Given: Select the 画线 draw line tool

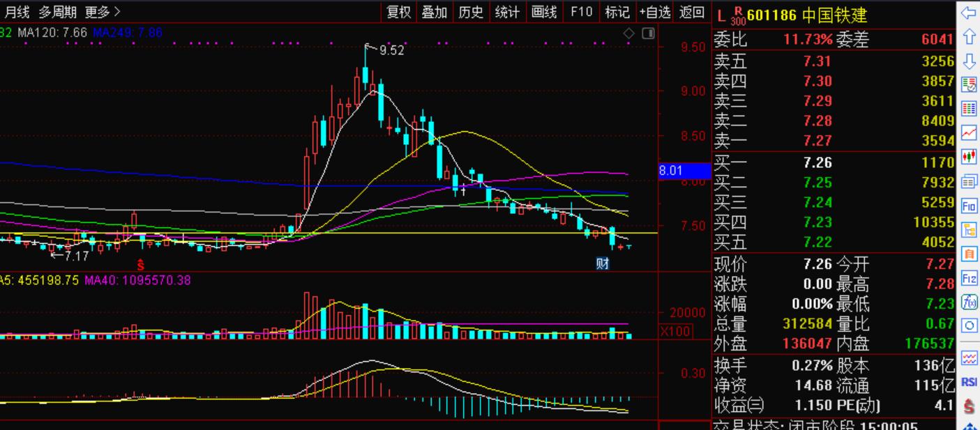Looking at the screenshot, I should click(x=543, y=12).
